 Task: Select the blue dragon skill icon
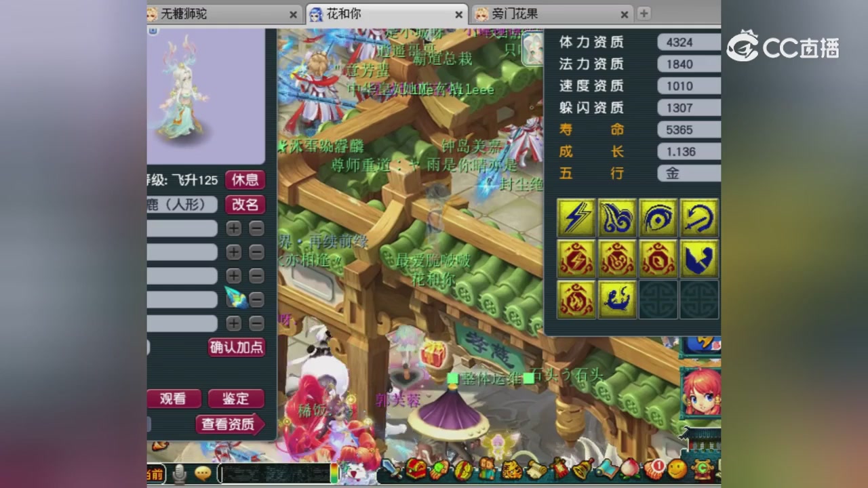coord(617,300)
